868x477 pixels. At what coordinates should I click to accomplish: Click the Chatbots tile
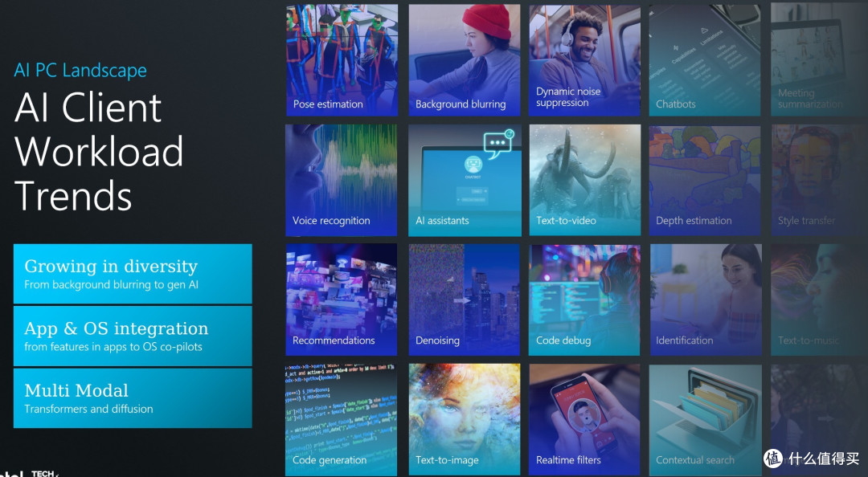click(x=705, y=60)
